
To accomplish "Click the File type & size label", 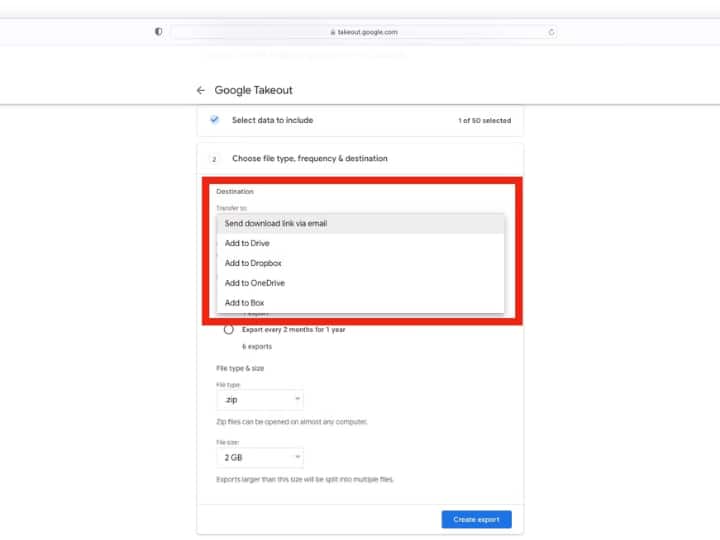I will pyautogui.click(x=240, y=368).
